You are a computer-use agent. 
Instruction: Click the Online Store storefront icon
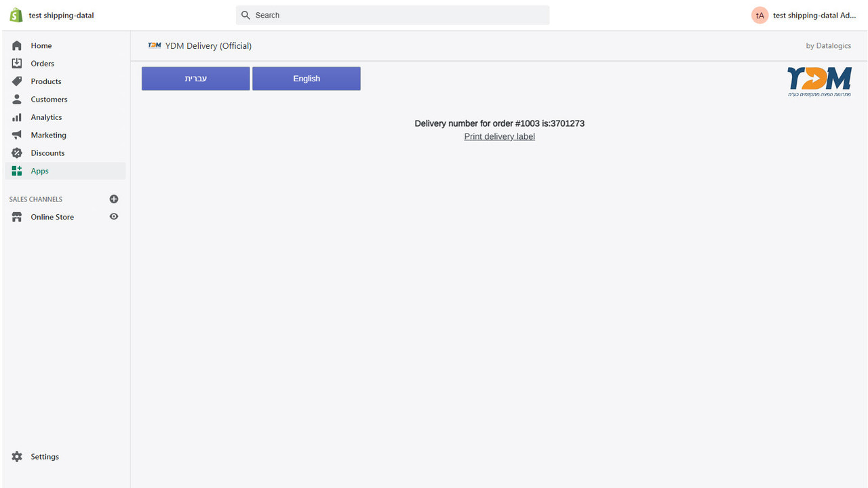[x=17, y=217]
